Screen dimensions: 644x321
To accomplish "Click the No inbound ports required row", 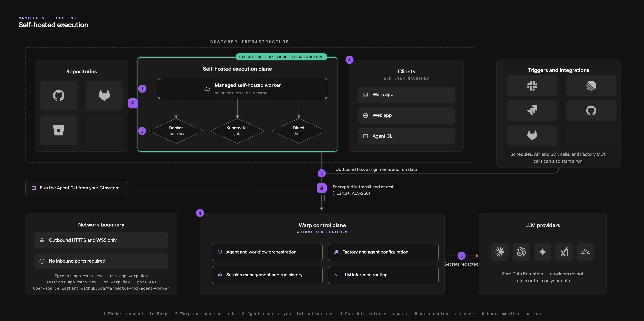I will [x=101, y=261].
